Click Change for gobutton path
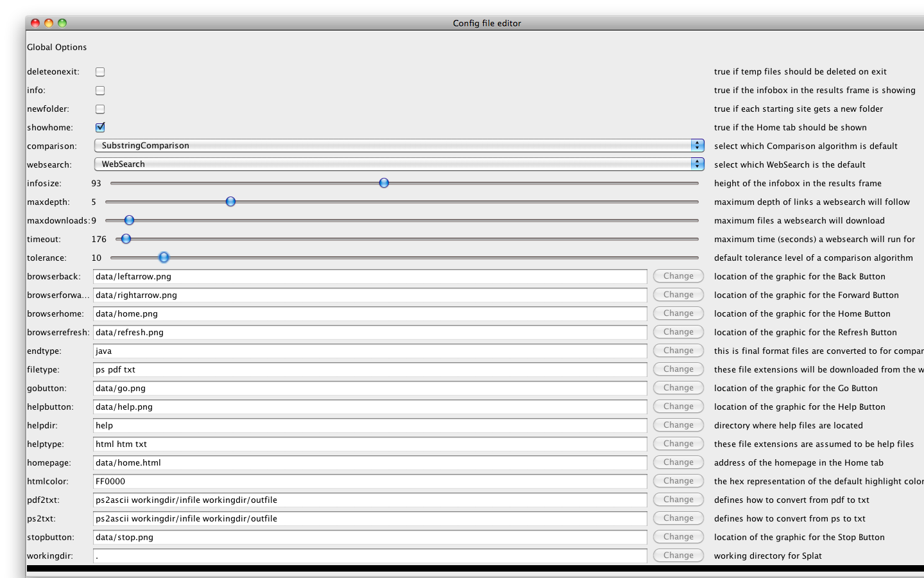Image resolution: width=924 pixels, height=578 pixels. coord(678,388)
